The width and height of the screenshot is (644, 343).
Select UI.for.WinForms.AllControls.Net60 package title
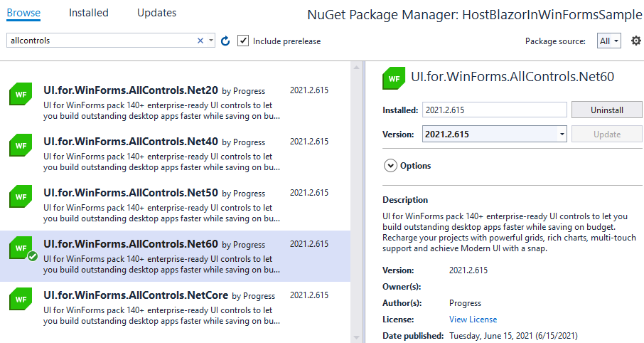pos(131,244)
